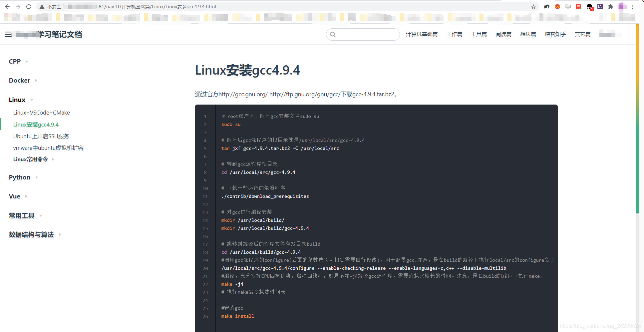Click the 'sudo su' code line

click(x=231, y=124)
